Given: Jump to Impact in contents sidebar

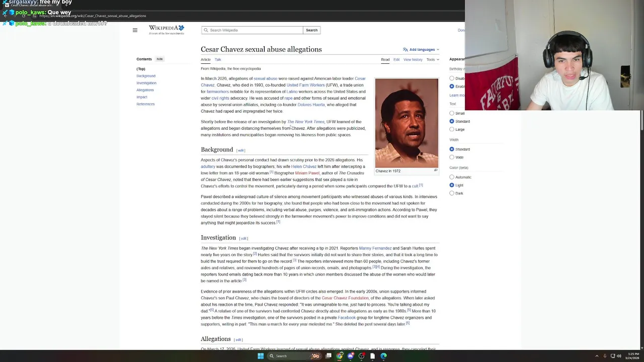Looking at the screenshot, I should click(x=142, y=97).
